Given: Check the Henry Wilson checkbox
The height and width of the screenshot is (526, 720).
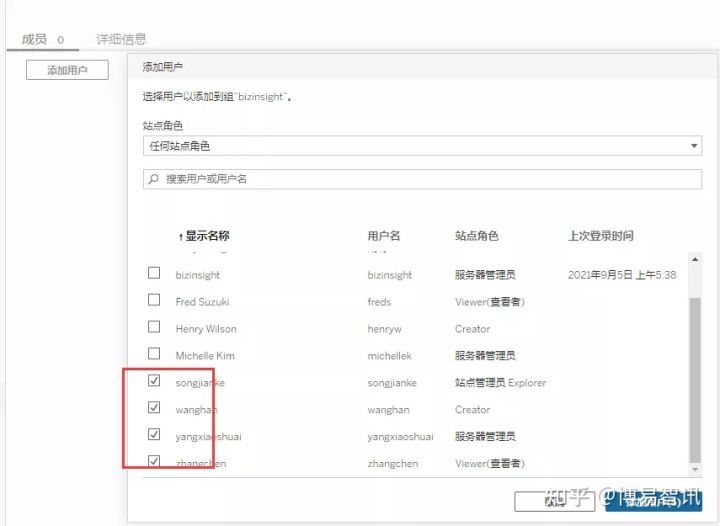Looking at the screenshot, I should [x=154, y=327].
